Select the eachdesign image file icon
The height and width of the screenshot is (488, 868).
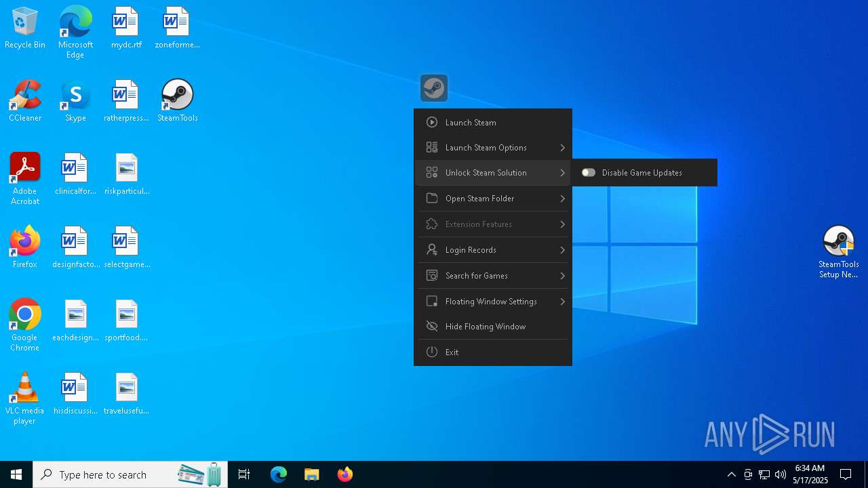pyautogui.click(x=75, y=321)
